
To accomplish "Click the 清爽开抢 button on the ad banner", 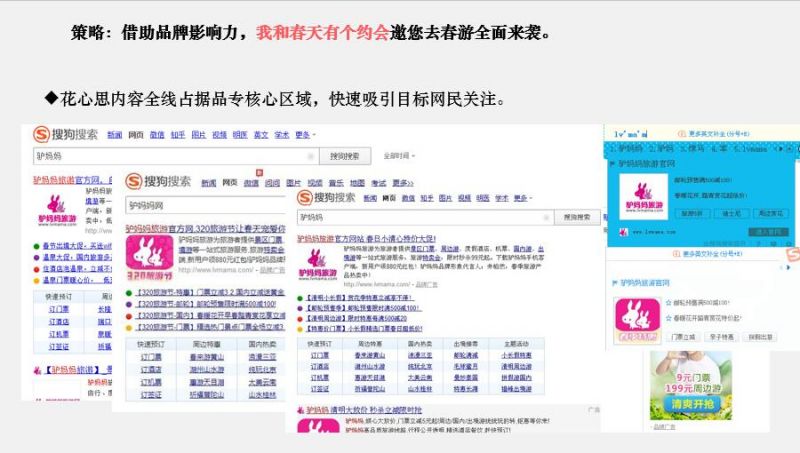I will [x=691, y=404].
